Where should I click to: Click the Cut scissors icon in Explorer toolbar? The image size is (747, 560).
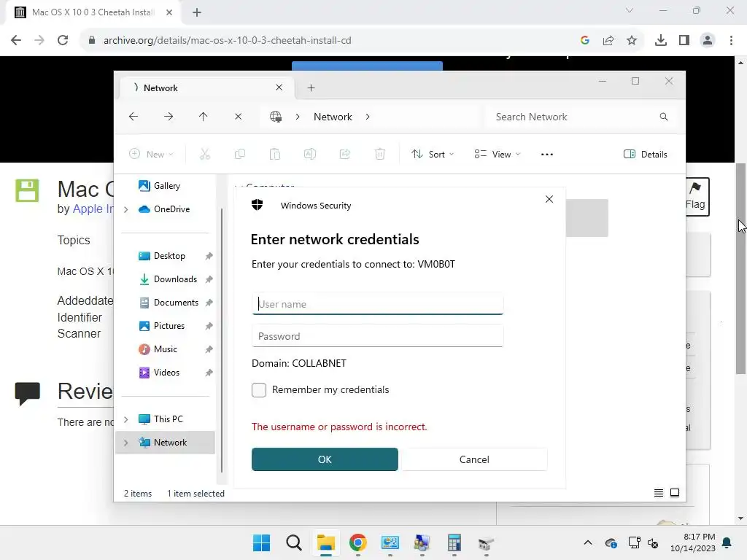(205, 154)
